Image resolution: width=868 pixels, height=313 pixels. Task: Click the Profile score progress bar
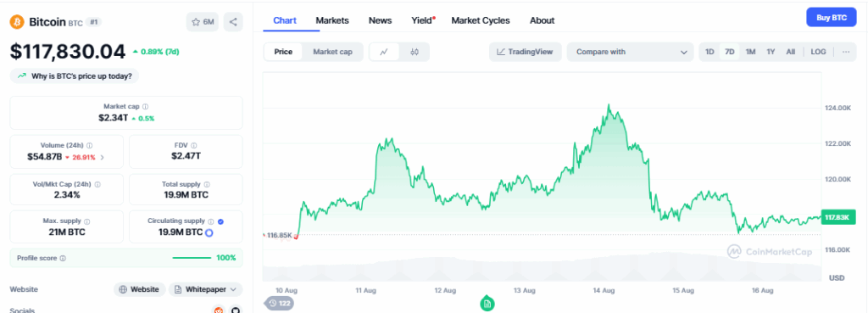[x=192, y=258]
